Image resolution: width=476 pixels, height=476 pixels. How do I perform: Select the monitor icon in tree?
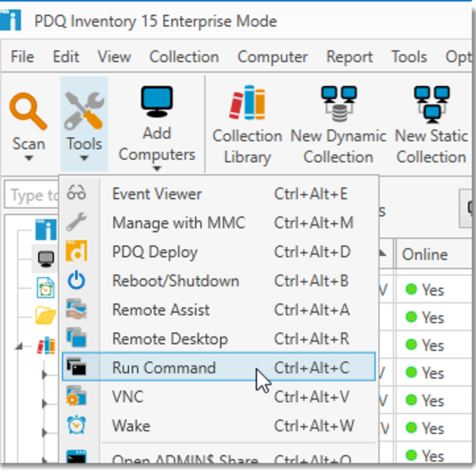pyautogui.click(x=46, y=259)
